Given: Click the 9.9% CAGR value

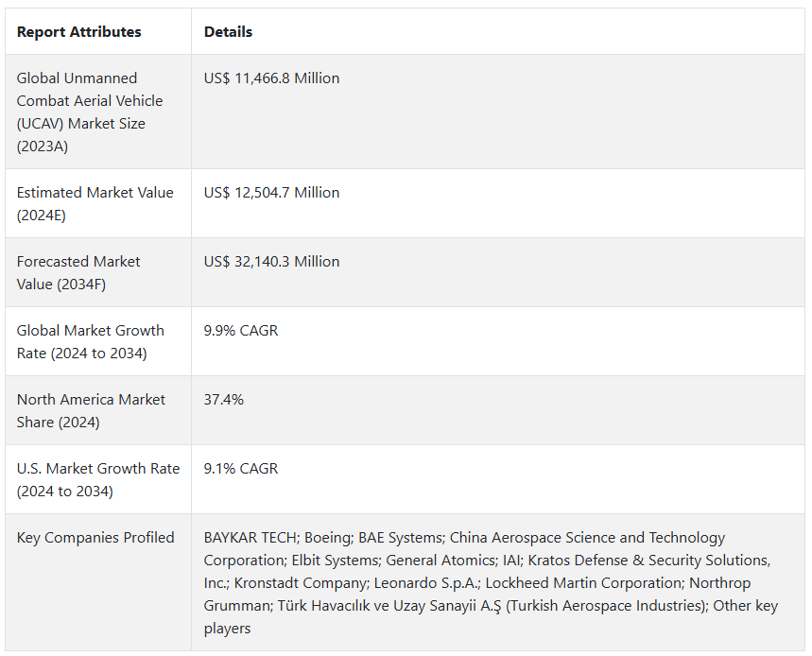Looking at the screenshot, I should 241,331.
